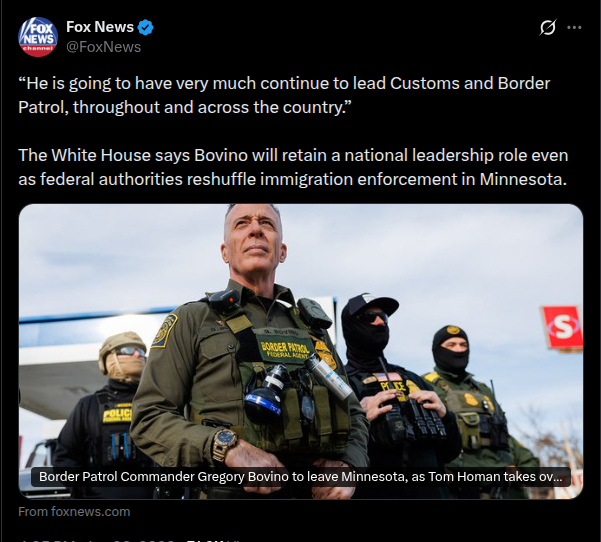Click the Fox News display name
The image size is (601, 542).
(x=100, y=27)
